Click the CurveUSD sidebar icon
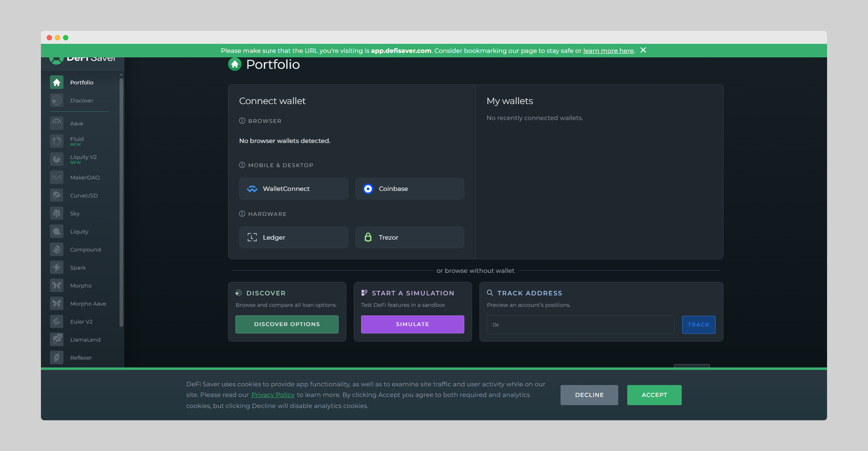The height and width of the screenshot is (451, 868). pos(57,195)
